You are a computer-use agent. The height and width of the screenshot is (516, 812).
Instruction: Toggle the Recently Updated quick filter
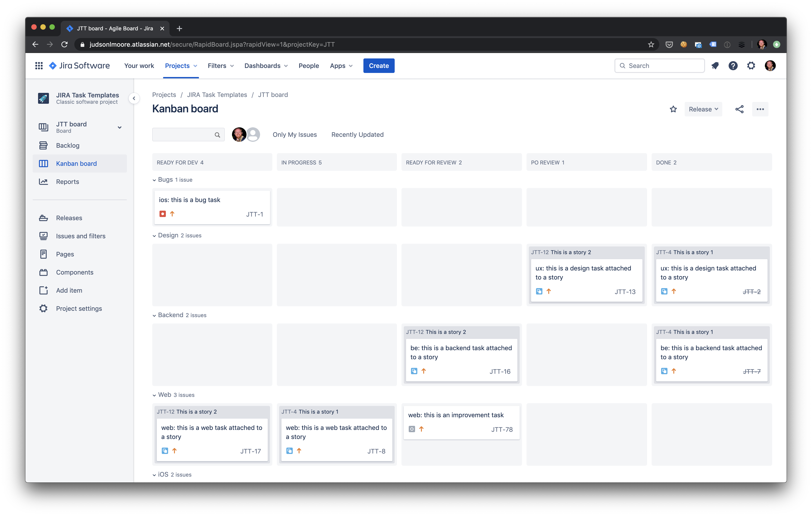358,135
